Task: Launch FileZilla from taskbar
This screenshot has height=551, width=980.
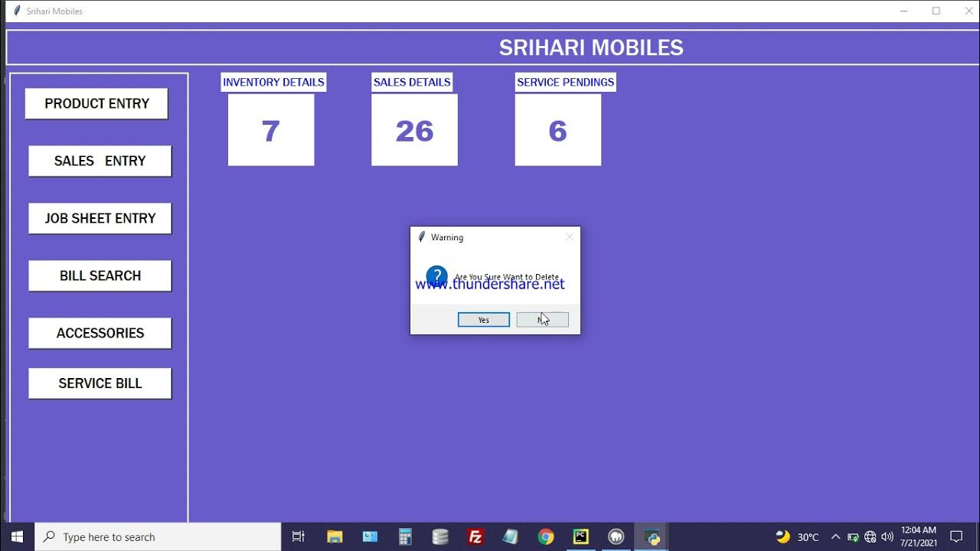Action: [475, 536]
